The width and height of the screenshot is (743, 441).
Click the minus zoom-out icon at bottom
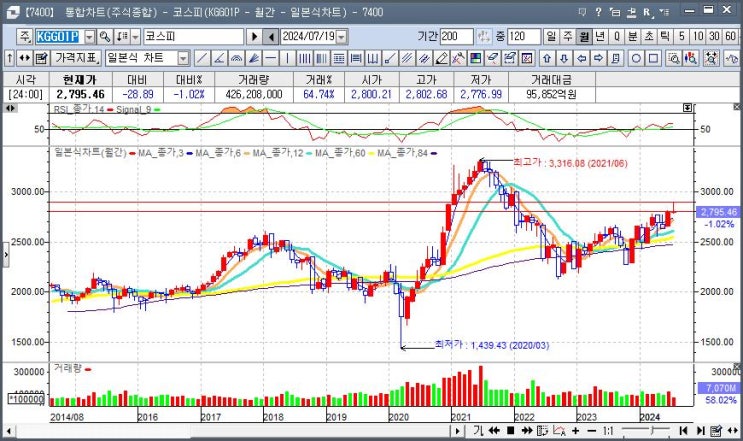click(x=591, y=431)
